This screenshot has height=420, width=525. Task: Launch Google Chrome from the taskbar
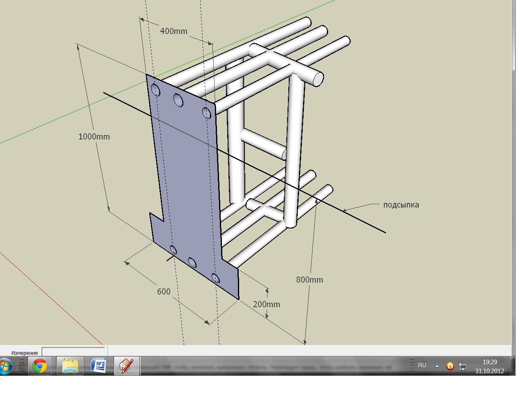40,366
